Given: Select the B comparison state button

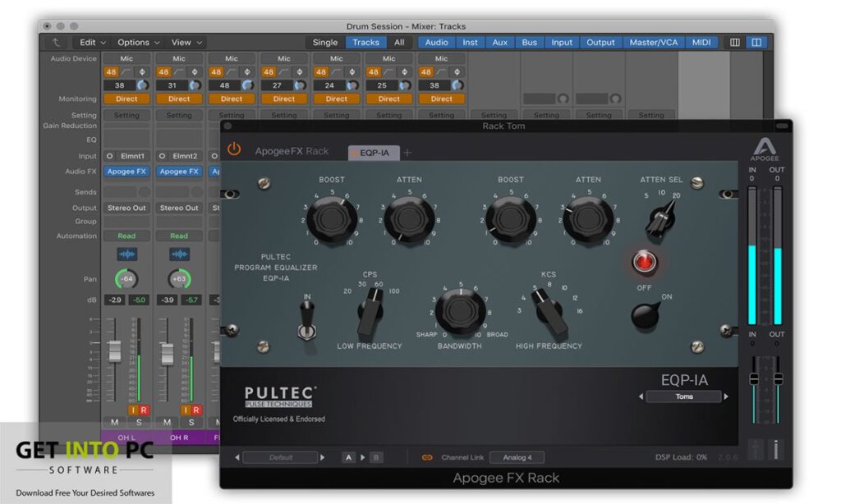Looking at the screenshot, I should click(x=376, y=457).
